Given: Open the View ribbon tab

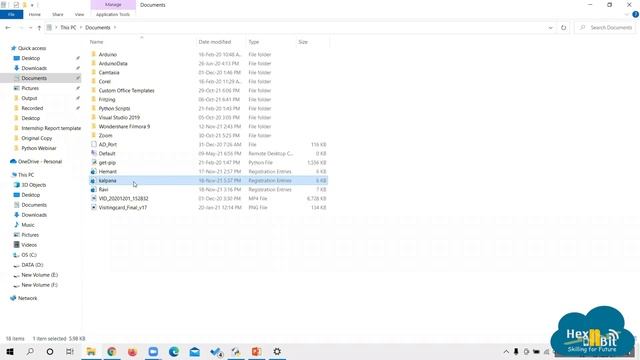Looking at the screenshot, I should point(79,14).
